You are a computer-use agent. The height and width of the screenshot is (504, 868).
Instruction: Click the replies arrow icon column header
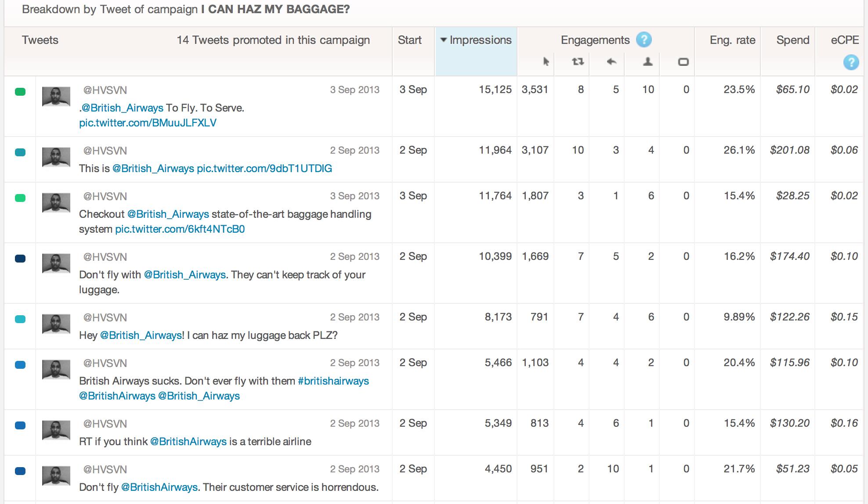[611, 61]
